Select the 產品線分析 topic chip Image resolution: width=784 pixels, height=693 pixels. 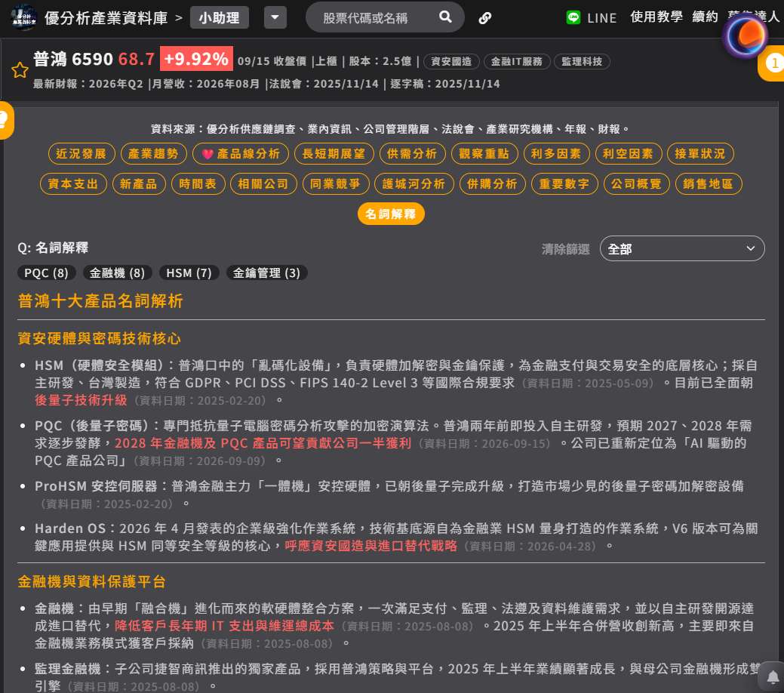(241, 153)
